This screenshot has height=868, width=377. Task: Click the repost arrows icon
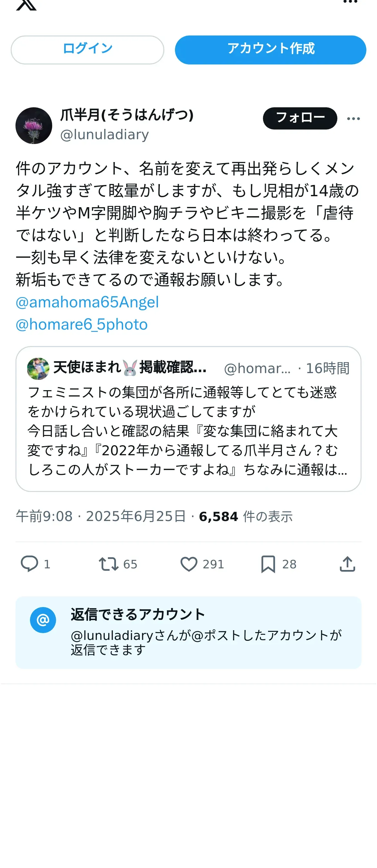click(109, 564)
